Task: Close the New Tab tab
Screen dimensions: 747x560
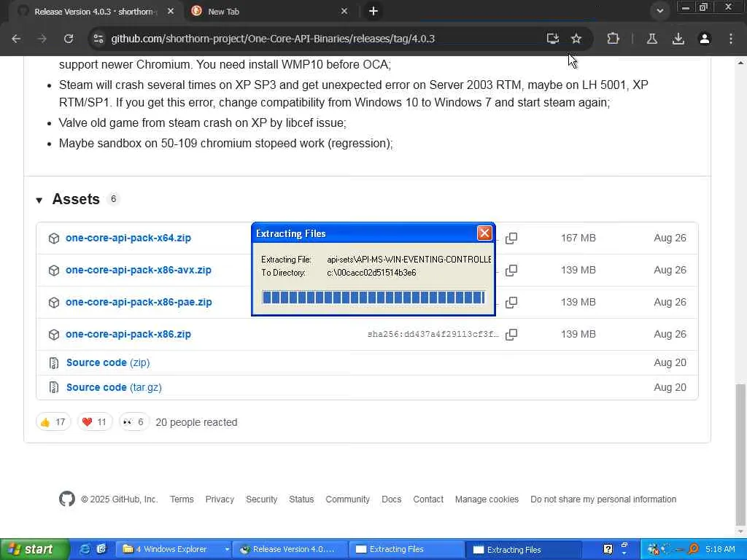Action: click(x=344, y=11)
